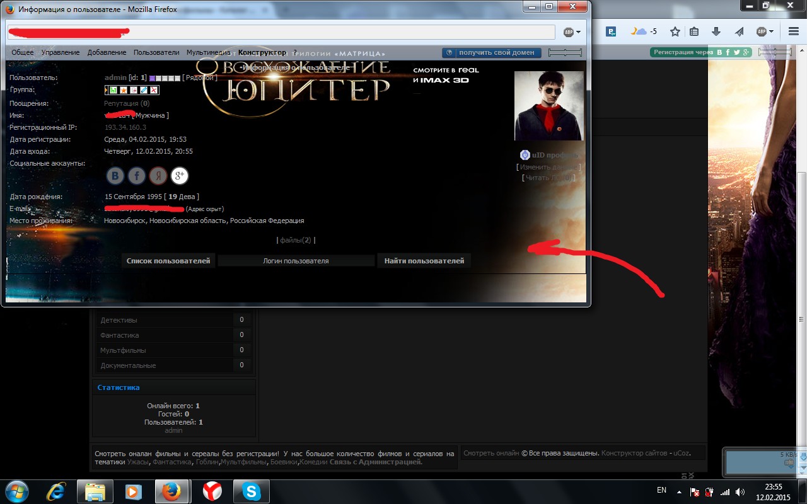
Task: Register via VK icon on main page
Action: [719, 52]
